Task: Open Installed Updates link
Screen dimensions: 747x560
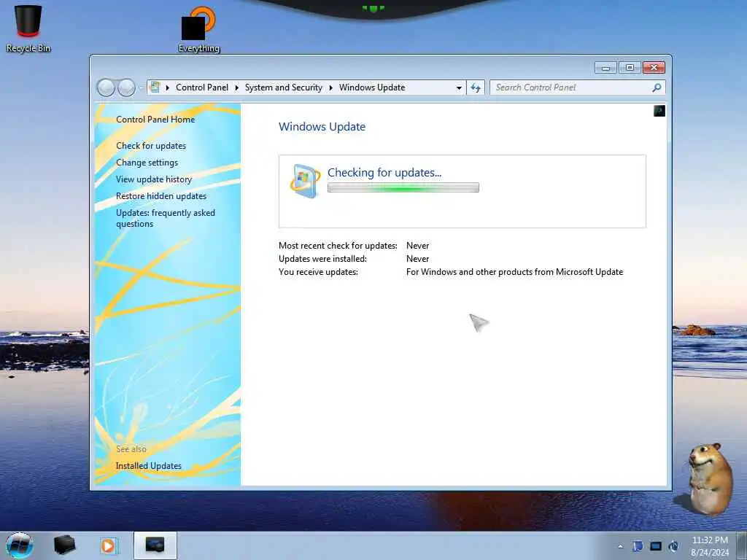Action: point(149,466)
